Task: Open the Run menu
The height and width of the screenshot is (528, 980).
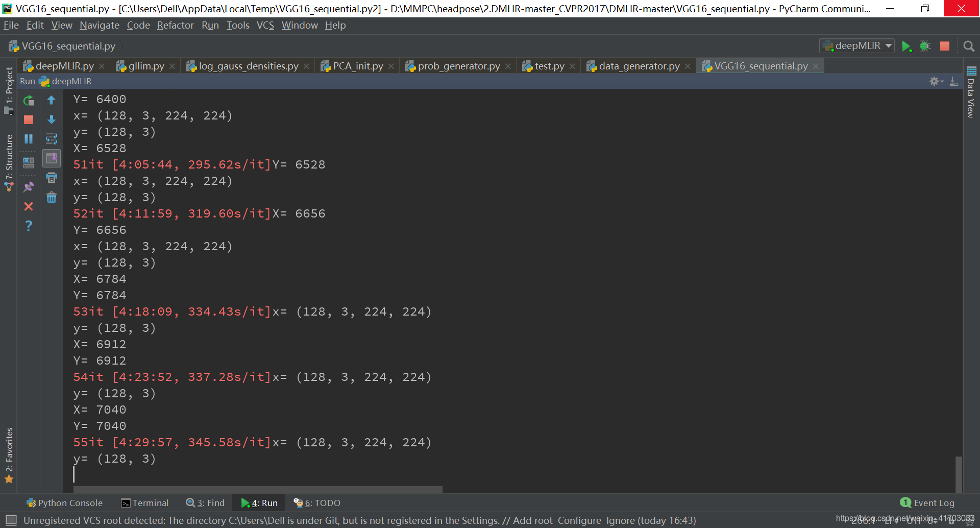Action: (x=210, y=25)
